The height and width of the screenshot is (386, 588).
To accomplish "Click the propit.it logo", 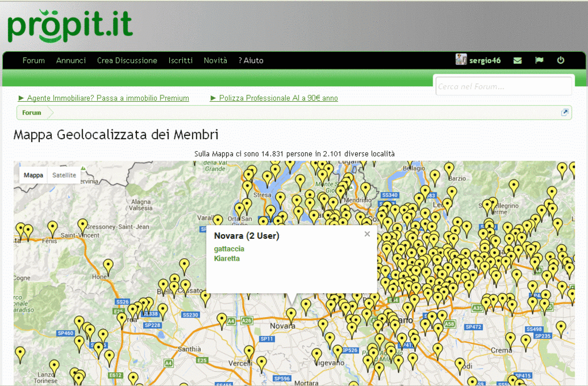I will (x=70, y=26).
